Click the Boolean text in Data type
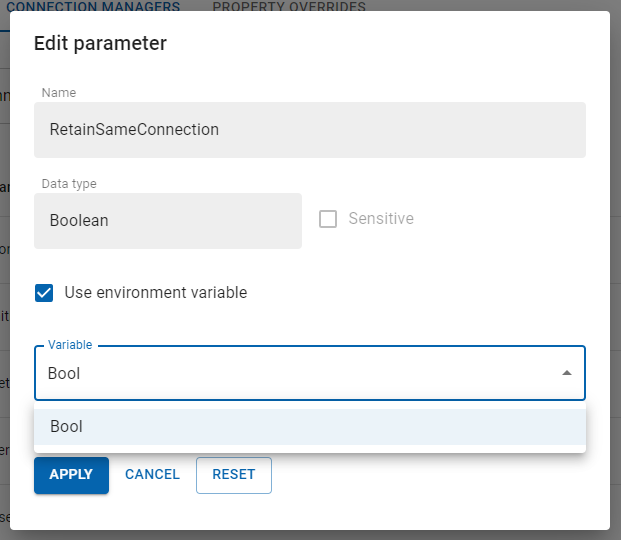The width and height of the screenshot is (621, 540). click(79, 220)
